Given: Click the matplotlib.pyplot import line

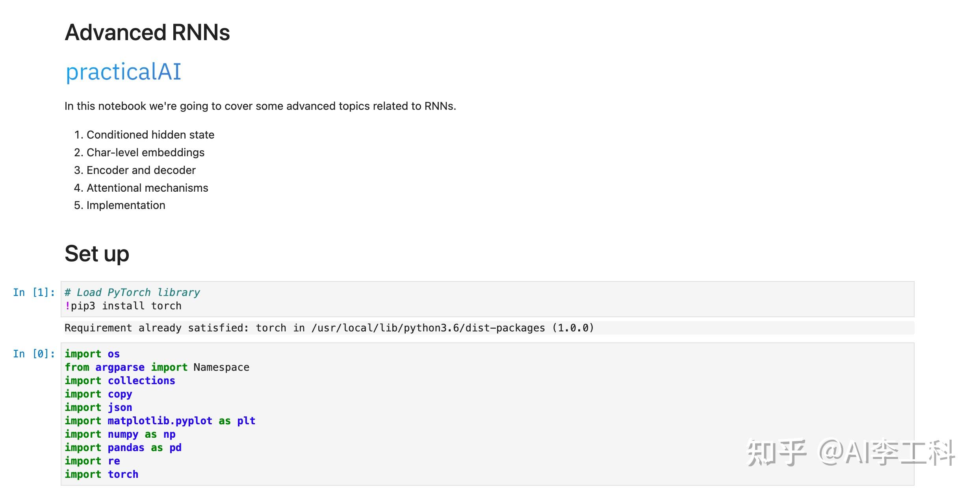Looking at the screenshot, I should (160, 421).
